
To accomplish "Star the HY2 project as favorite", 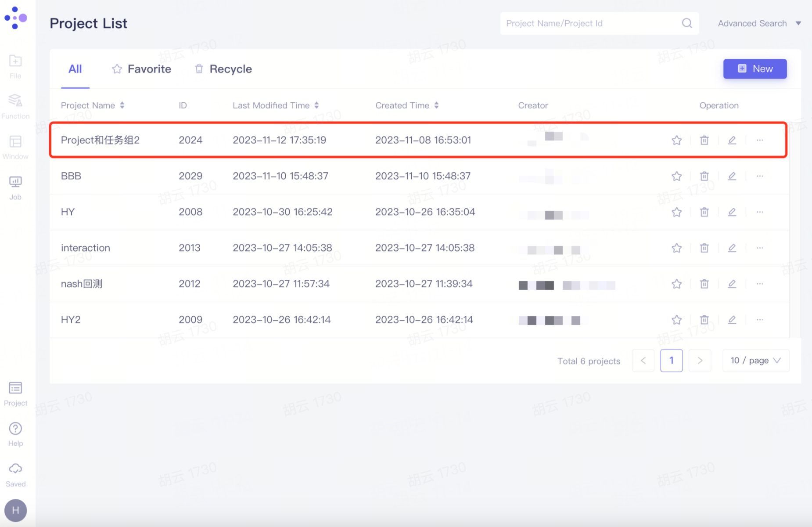I will pos(676,320).
